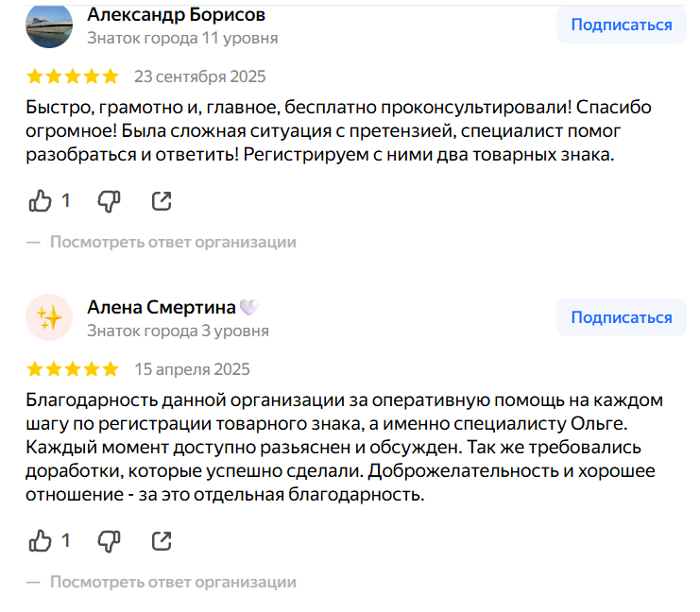This screenshot has height=612, width=700.
Task: Dislike Алена Смертина's review with thumbs down
Action: 110,540
